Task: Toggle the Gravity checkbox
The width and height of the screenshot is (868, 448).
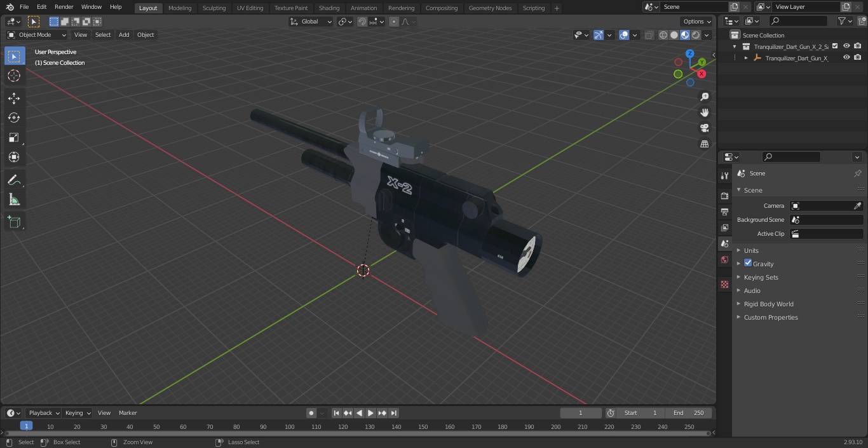Action: (x=748, y=263)
